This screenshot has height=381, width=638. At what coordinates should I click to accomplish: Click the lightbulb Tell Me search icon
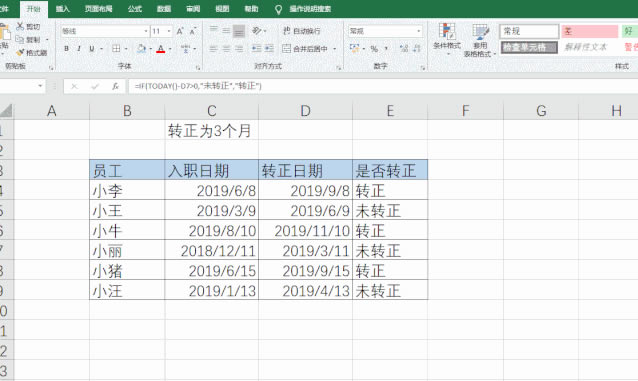tap(278, 9)
